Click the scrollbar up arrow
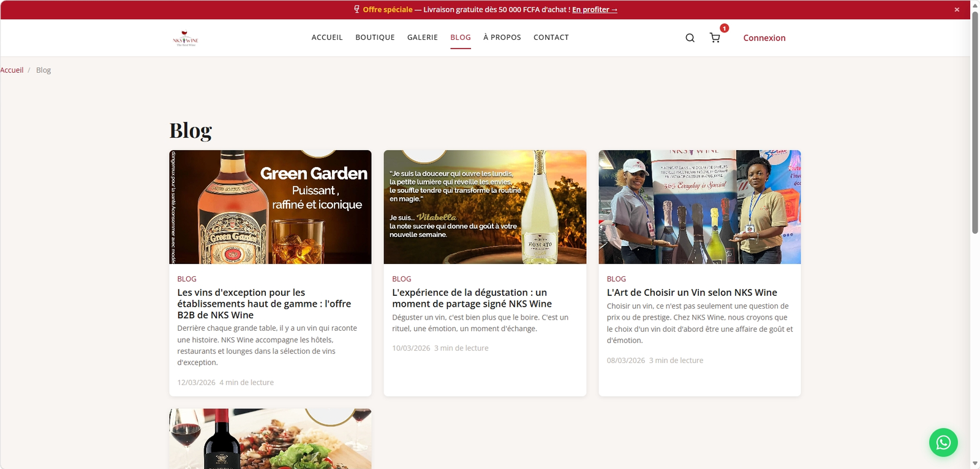Viewport: 980px width, 469px height. click(x=975, y=5)
